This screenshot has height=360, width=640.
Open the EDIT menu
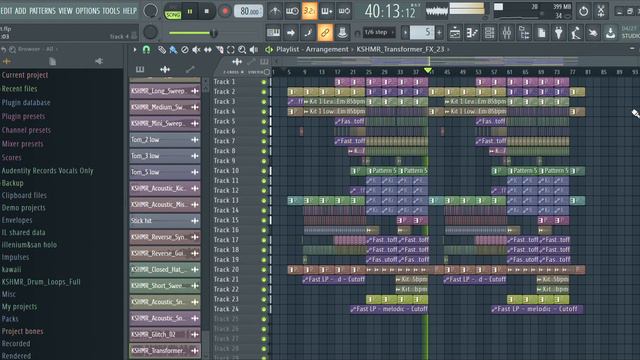pyautogui.click(x=6, y=11)
